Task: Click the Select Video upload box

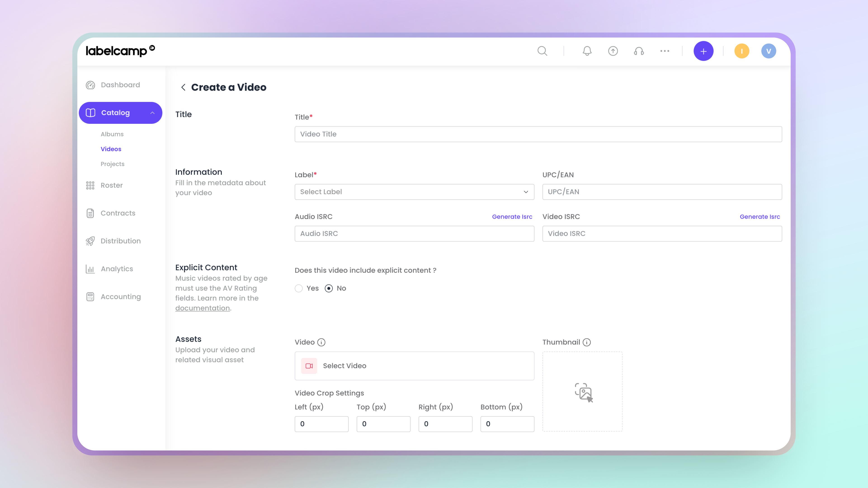Action: [414, 366]
